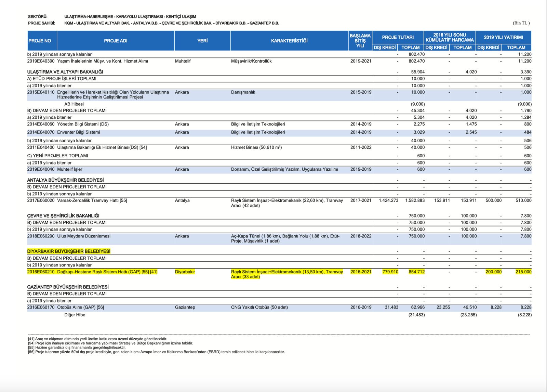547x392 pixels.
Task: Click the YERİ column header
Action: [x=202, y=41]
